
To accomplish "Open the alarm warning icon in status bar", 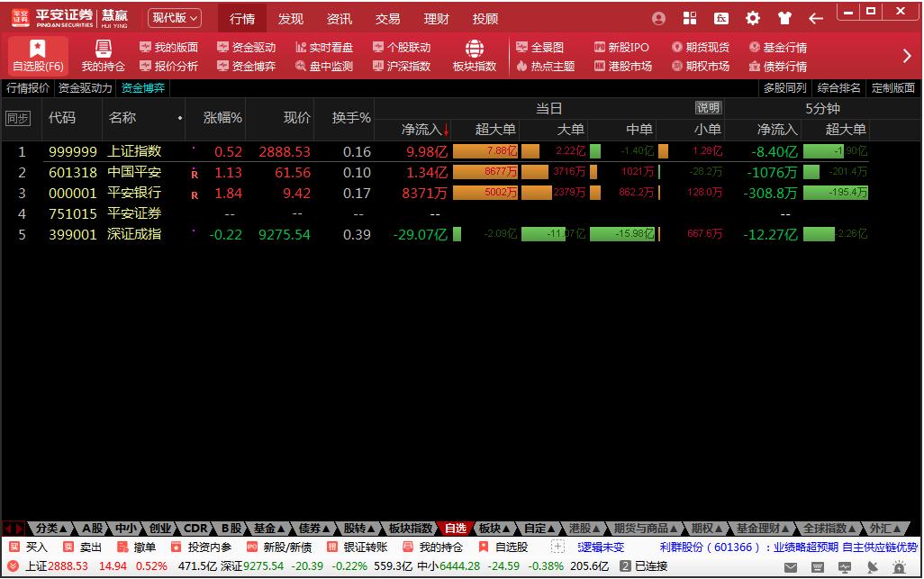I will click(900, 567).
